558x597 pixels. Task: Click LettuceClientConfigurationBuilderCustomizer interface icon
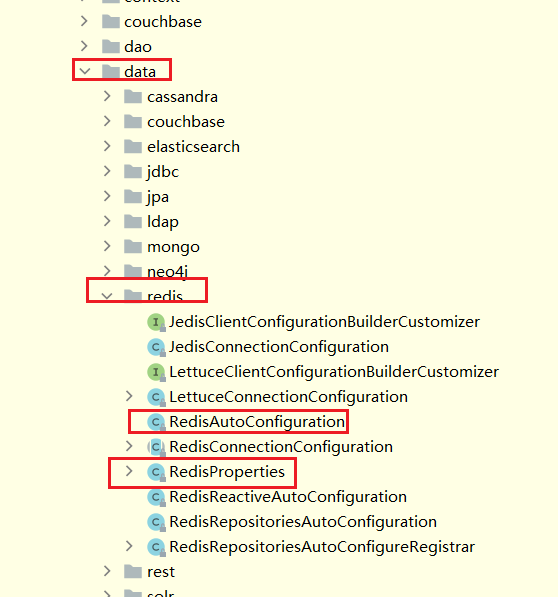156,372
